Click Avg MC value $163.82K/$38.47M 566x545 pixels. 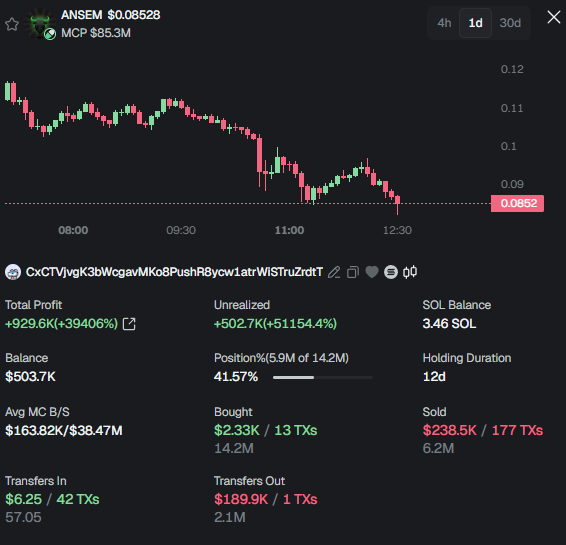point(64,431)
